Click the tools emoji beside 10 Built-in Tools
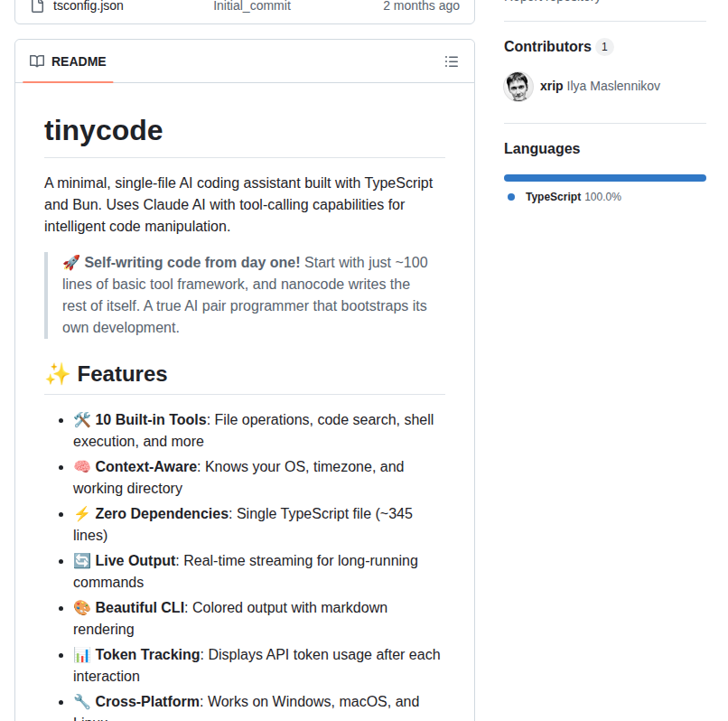 [x=80, y=419]
